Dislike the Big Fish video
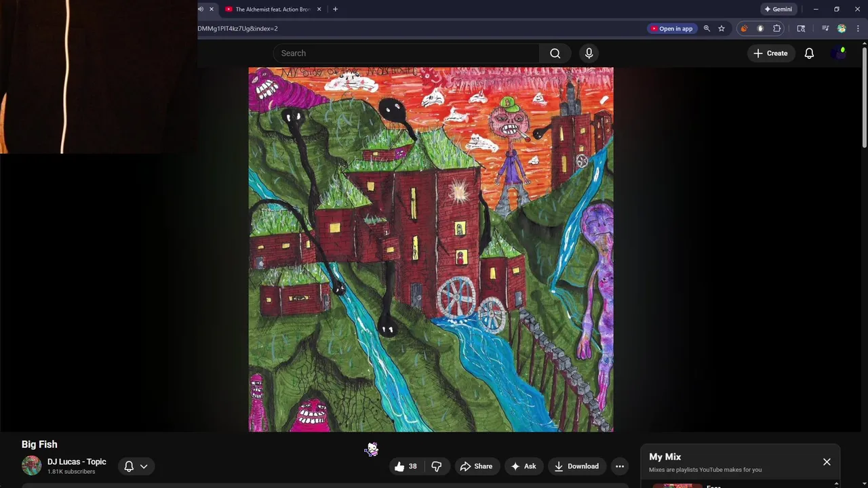Viewport: 868px width, 488px height. [x=437, y=466]
